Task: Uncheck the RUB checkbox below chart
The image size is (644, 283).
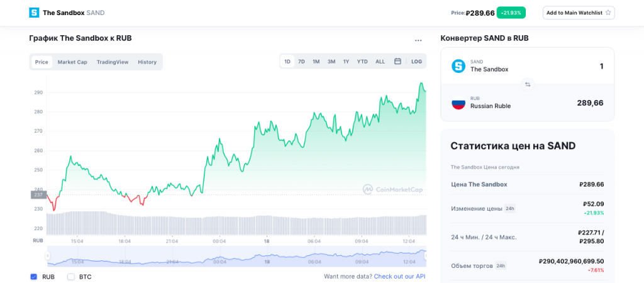Action: pyautogui.click(x=34, y=277)
